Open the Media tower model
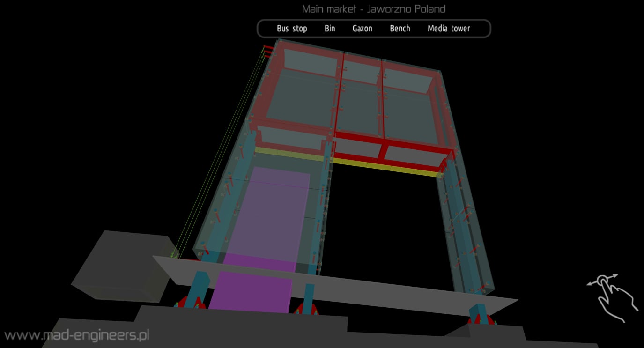 (449, 29)
